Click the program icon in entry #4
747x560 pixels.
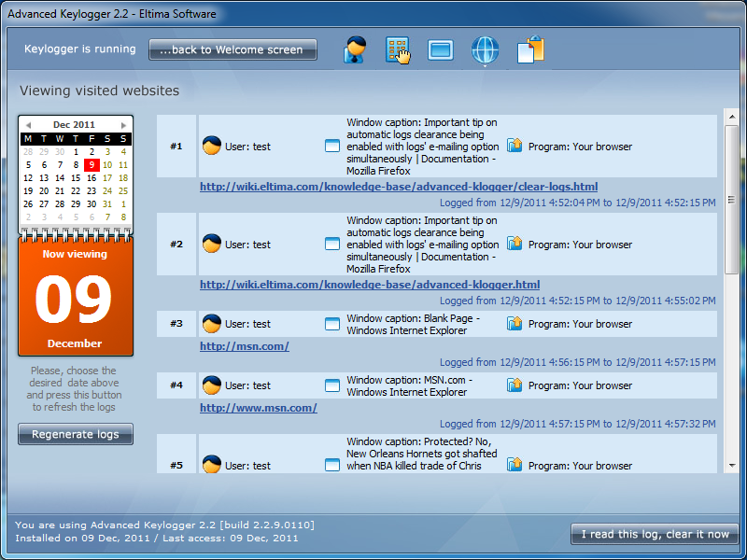pos(514,385)
